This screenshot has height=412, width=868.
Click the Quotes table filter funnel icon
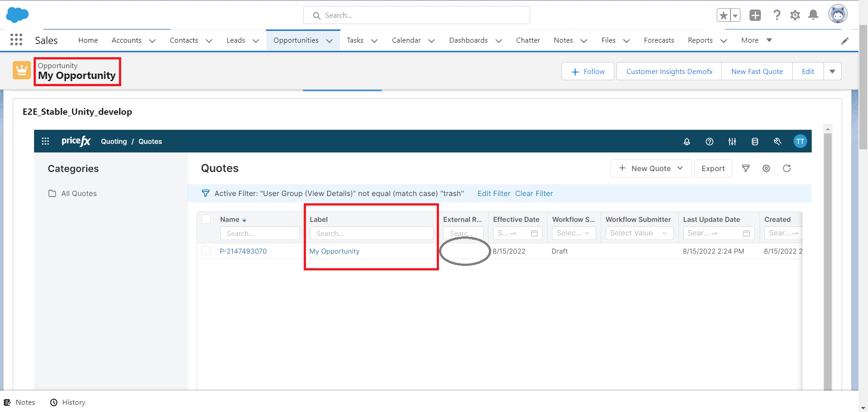tap(745, 168)
